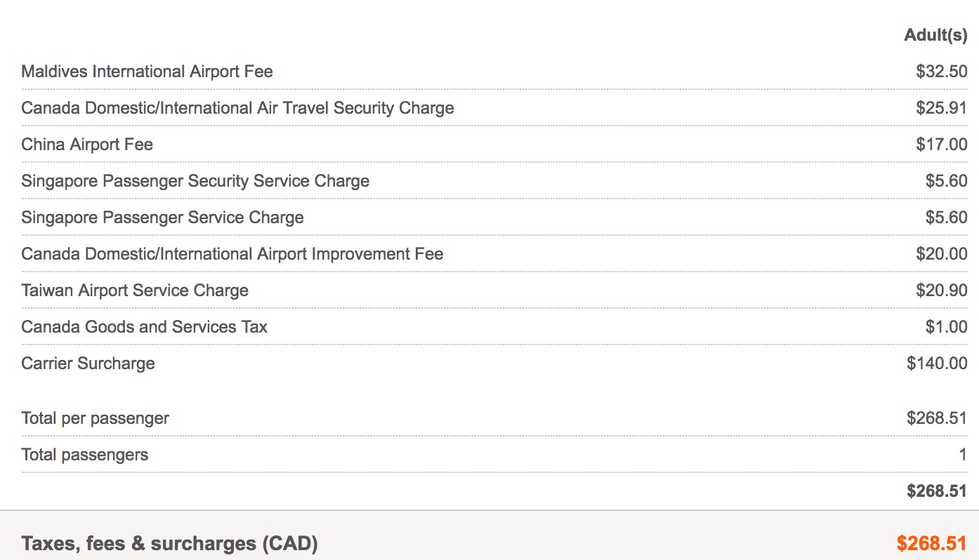Select the $20.00 improvement fee amount

pyautogui.click(x=941, y=254)
